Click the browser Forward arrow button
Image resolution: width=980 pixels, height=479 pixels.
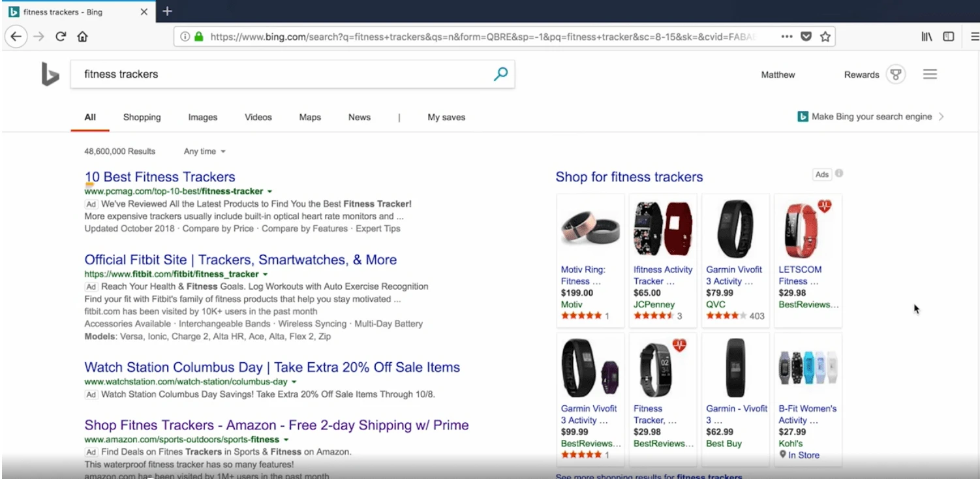click(x=38, y=37)
